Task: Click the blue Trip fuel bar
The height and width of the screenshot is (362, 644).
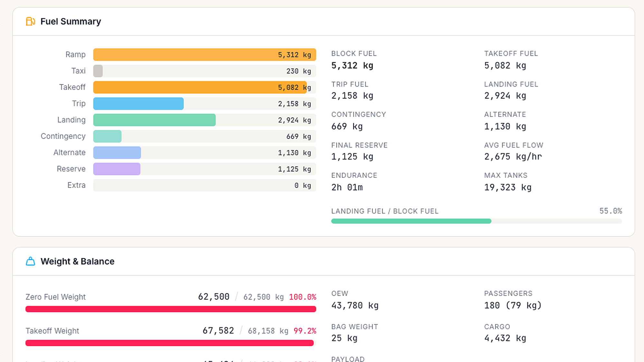Action: (x=138, y=104)
